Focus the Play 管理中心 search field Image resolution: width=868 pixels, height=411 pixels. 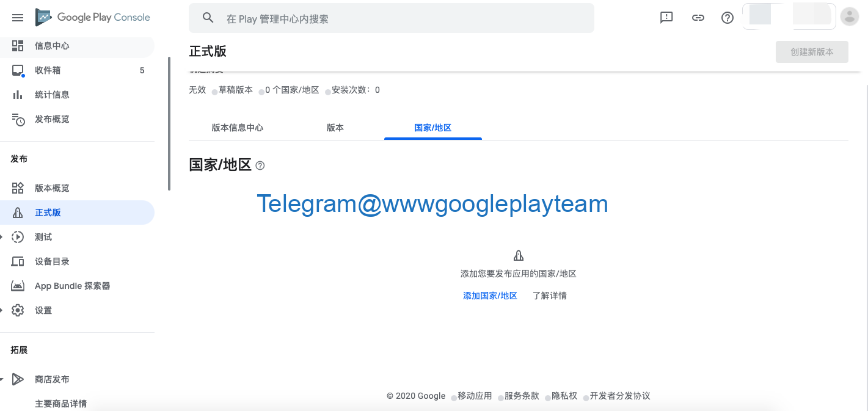(x=391, y=18)
